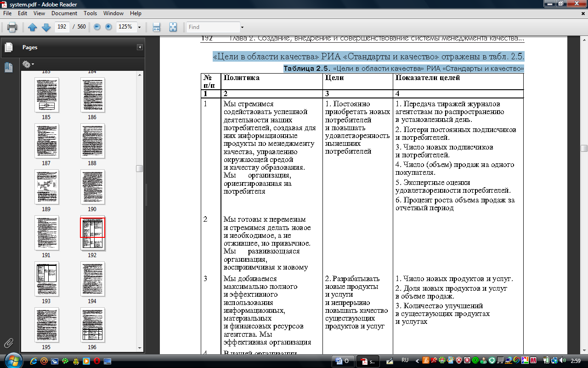Click text '2. Разрабатывать' in Цели column
The width and height of the screenshot is (588, 368).
coord(352,279)
